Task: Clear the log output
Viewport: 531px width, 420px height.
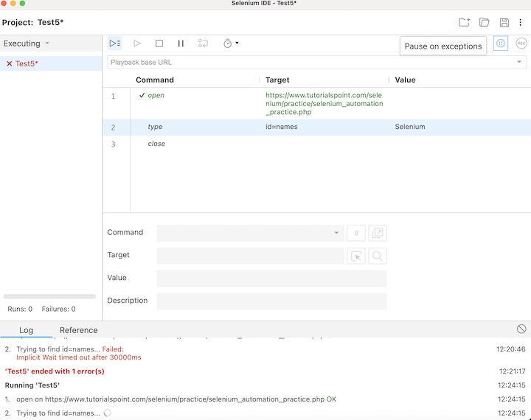Action: (521, 329)
